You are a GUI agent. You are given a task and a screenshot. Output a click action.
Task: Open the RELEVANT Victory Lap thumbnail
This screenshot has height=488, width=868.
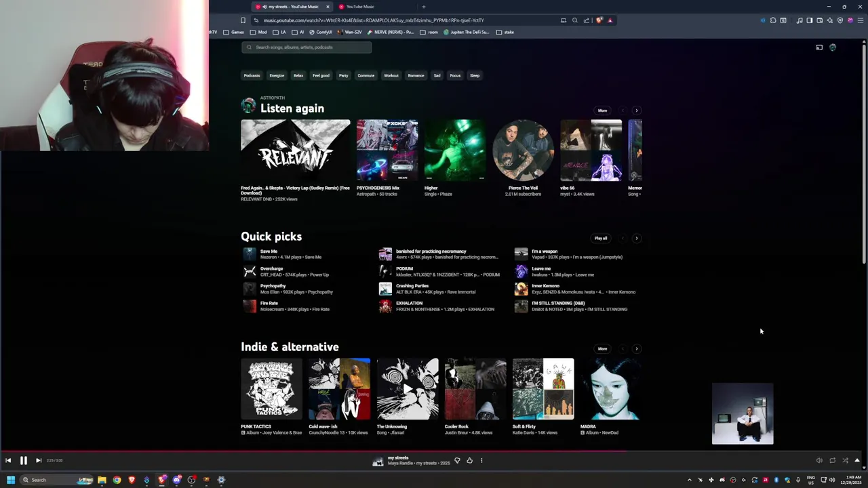click(x=296, y=150)
